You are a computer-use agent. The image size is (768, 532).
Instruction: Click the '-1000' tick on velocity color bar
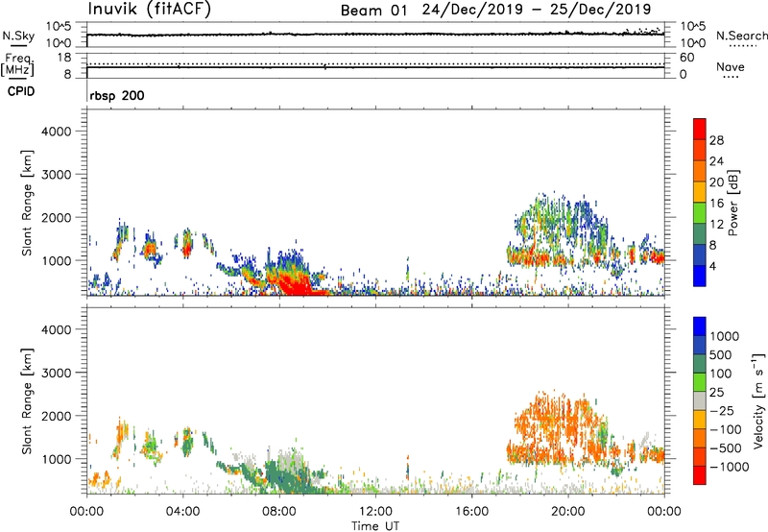[x=729, y=467]
